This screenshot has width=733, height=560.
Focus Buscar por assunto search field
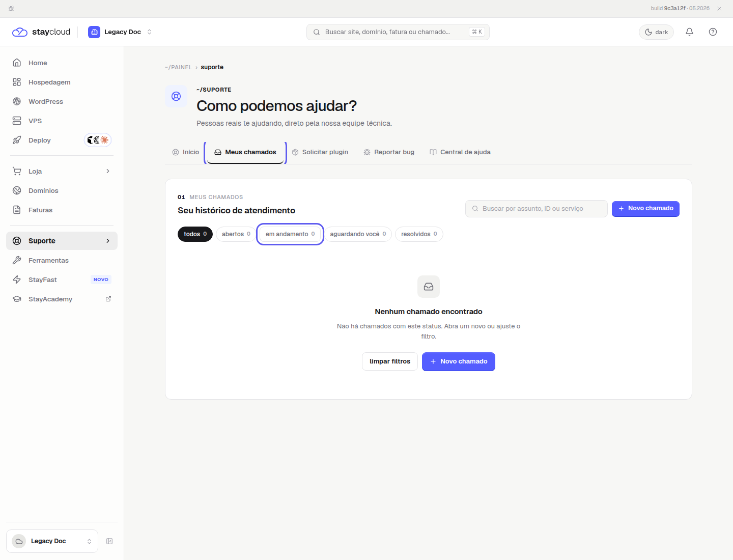click(537, 209)
